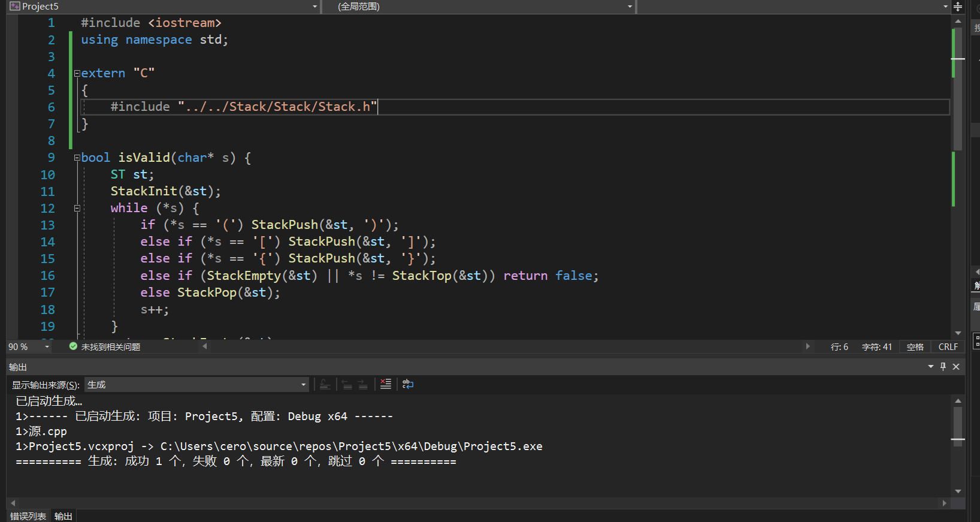Go to next message in output
Image resolution: width=980 pixels, height=522 pixels.
coord(363,385)
